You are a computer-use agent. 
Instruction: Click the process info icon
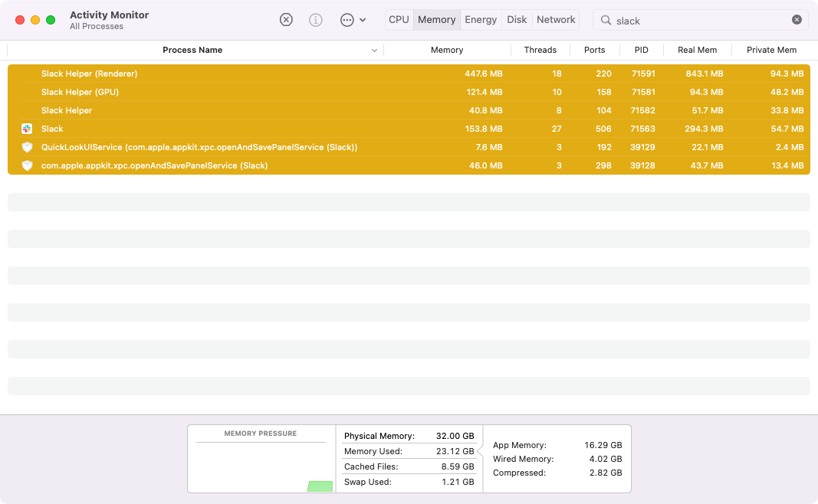point(315,20)
